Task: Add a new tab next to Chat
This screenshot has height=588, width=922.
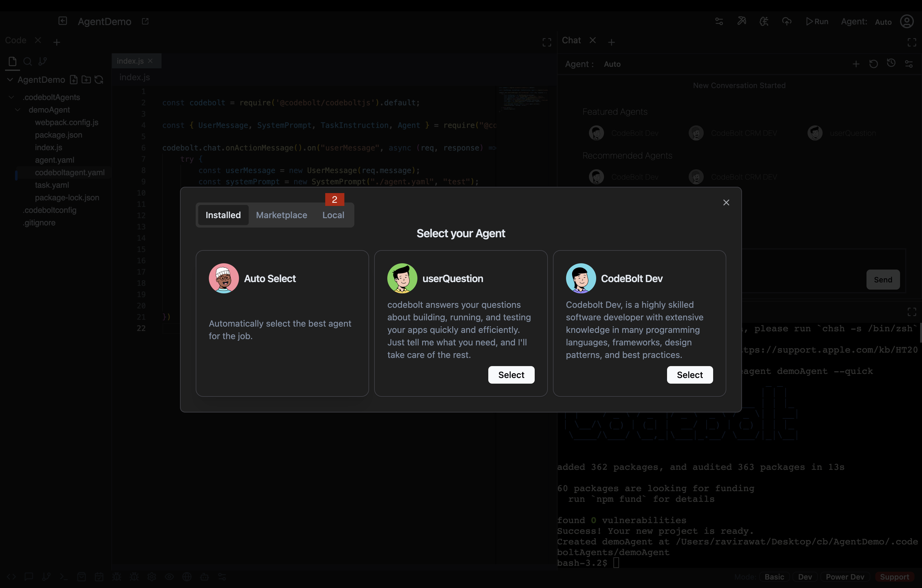Action: (x=612, y=42)
